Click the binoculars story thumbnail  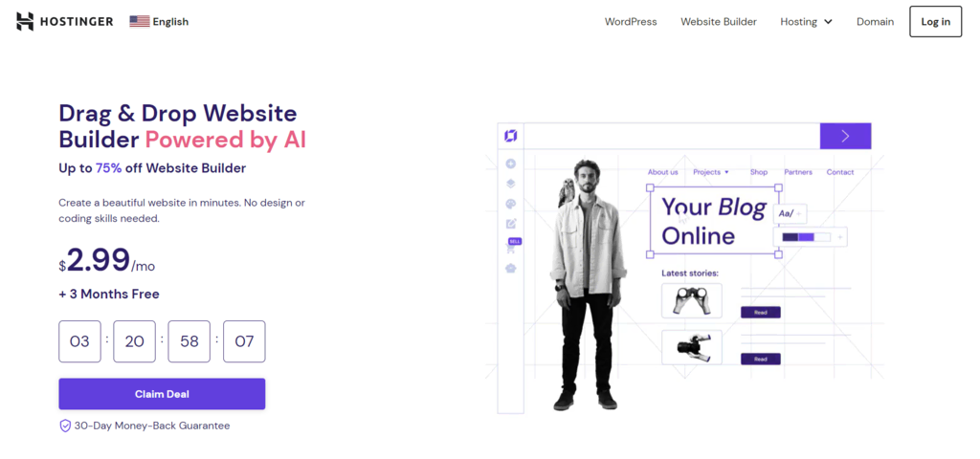point(691,300)
